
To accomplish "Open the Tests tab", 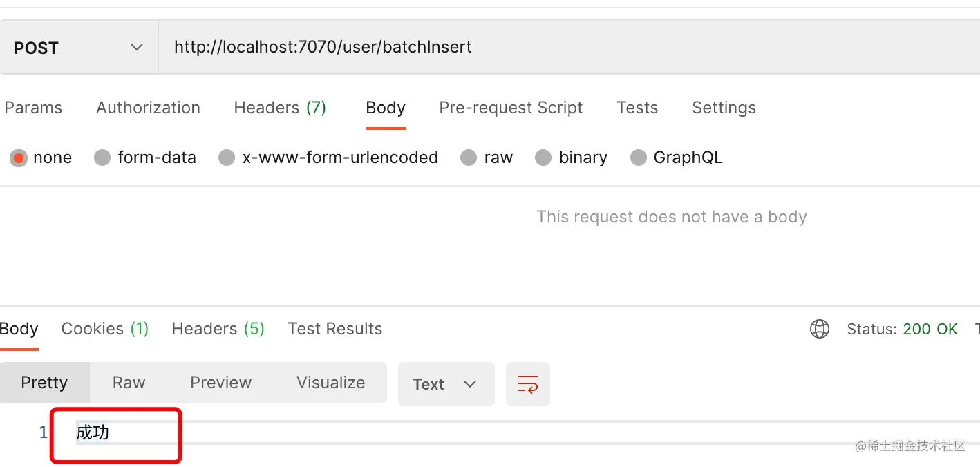I will [637, 108].
